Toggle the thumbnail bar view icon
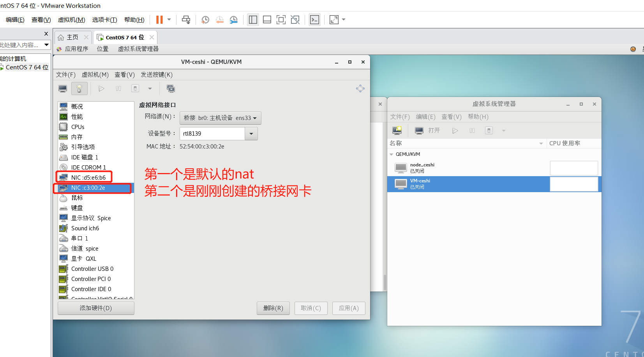 tap(267, 19)
